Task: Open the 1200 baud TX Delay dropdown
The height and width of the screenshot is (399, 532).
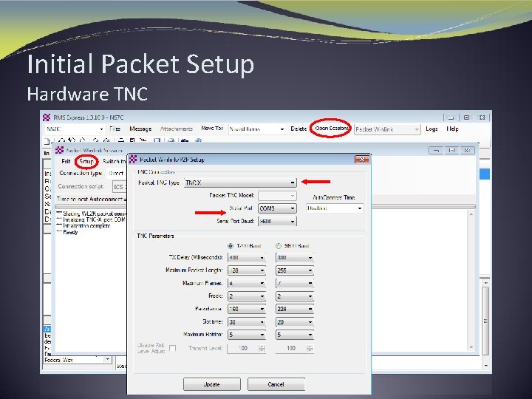Action: point(262,258)
